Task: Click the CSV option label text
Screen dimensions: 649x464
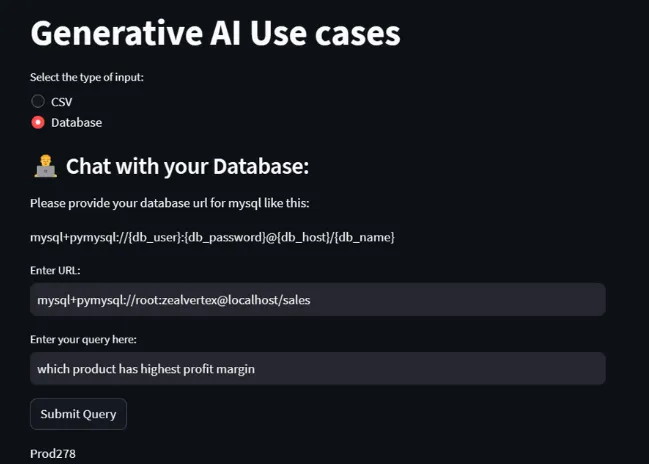Action: (62, 101)
